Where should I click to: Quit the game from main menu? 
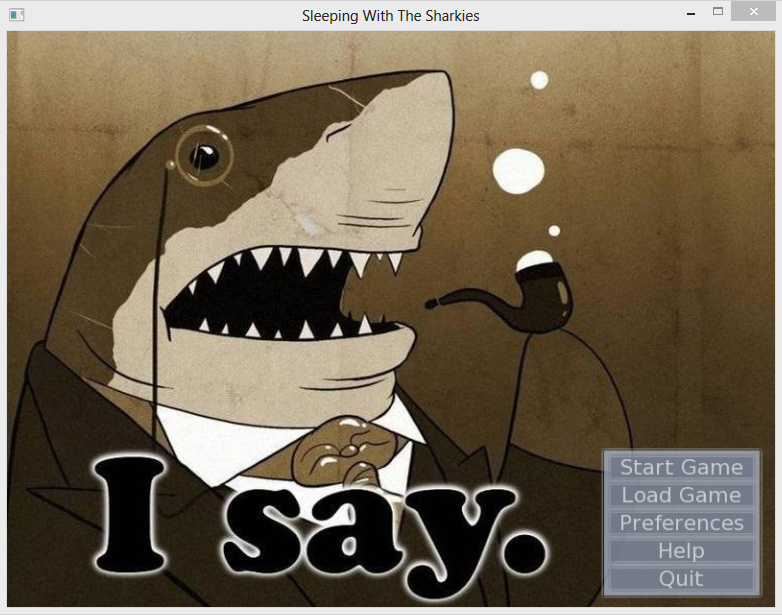click(681, 579)
